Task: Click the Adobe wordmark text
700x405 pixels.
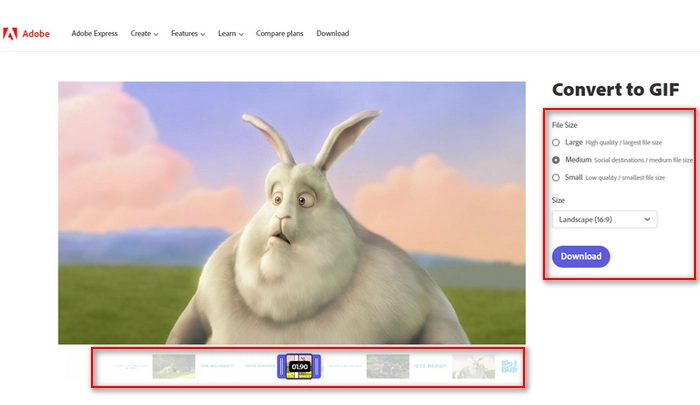Action: tap(36, 34)
